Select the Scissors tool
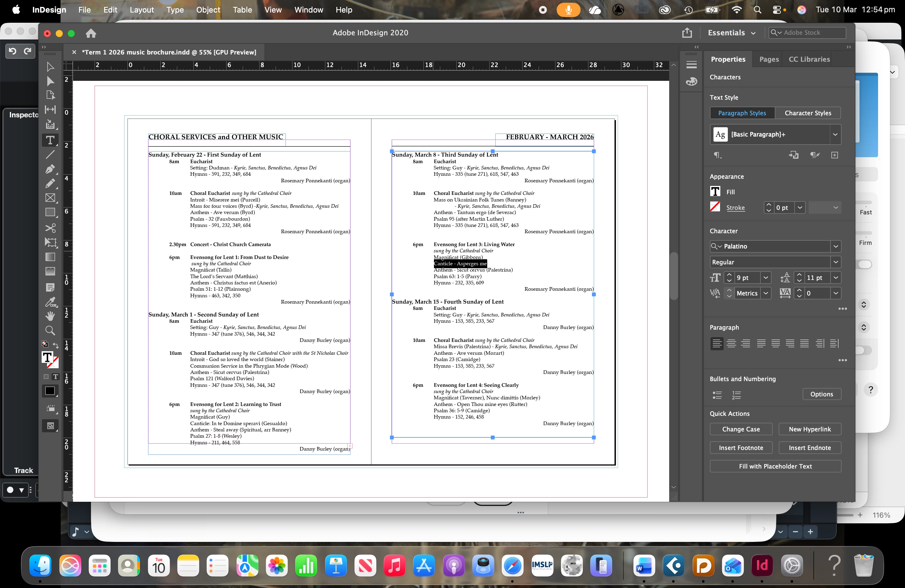Viewport: 905px width, 588px height. pyautogui.click(x=50, y=228)
